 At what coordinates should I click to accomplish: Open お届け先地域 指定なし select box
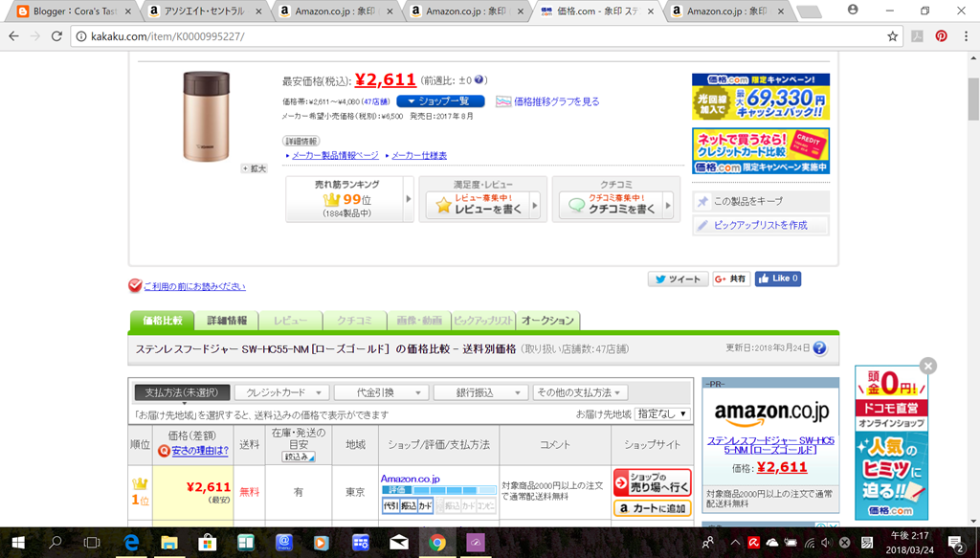click(x=662, y=413)
